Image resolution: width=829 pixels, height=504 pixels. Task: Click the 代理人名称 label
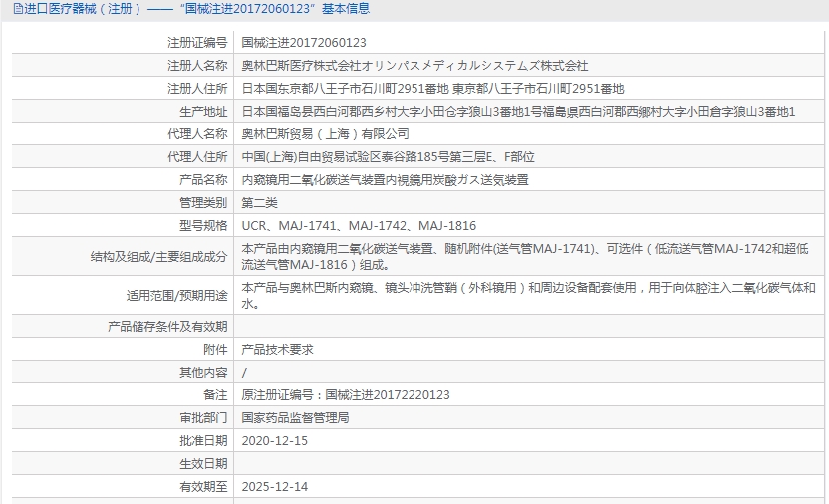(197, 134)
